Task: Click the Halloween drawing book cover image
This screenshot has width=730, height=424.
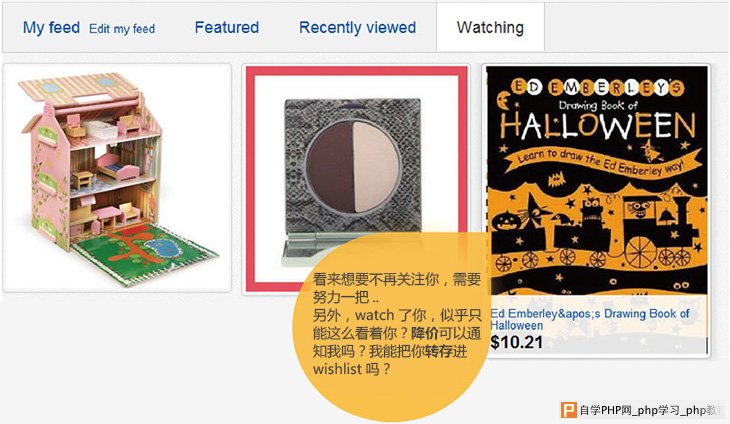Action: click(596, 181)
